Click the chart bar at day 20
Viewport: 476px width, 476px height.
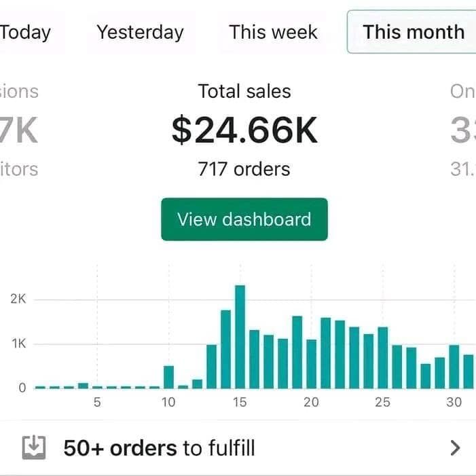[311, 363]
